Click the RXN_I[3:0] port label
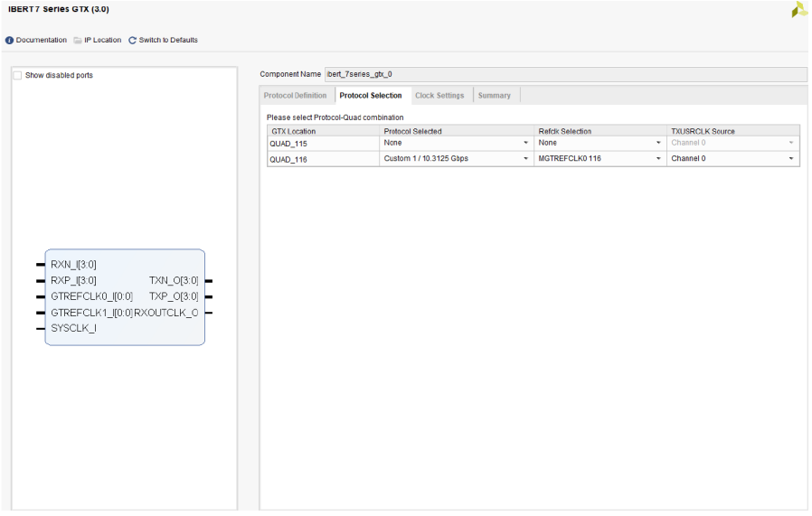The height and width of the screenshot is (516, 812). [73, 265]
